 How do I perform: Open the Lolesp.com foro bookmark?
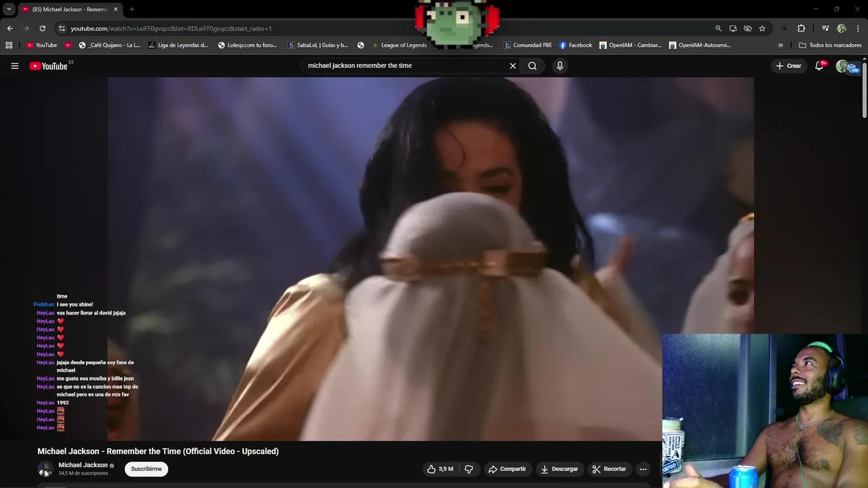tap(248, 45)
